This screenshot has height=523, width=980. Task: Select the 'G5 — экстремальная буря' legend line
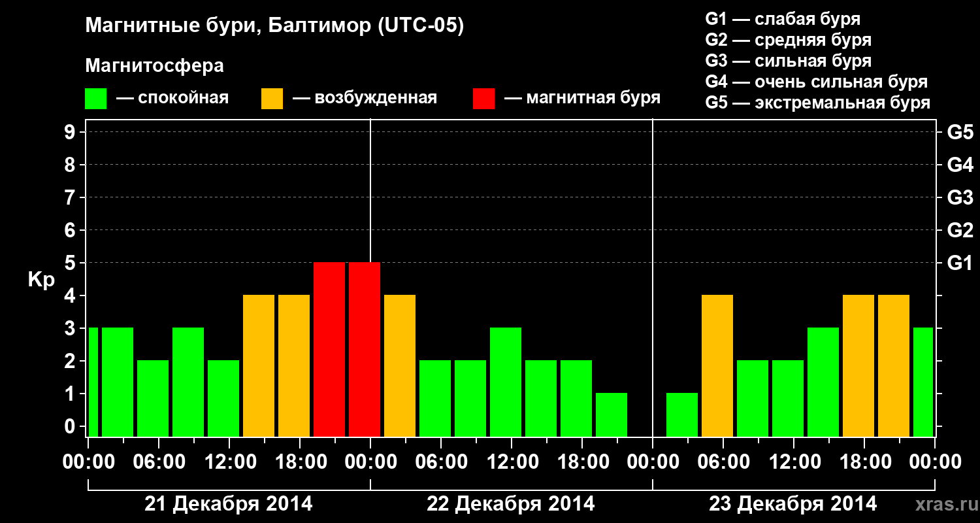click(x=818, y=103)
